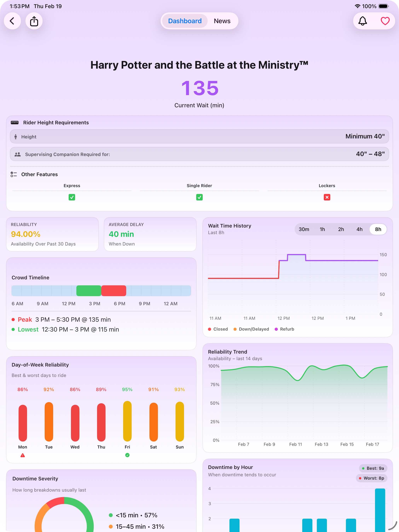The height and width of the screenshot is (532, 399).
Task: Tap the Friday yellow reliability bar
Action: [127, 421]
